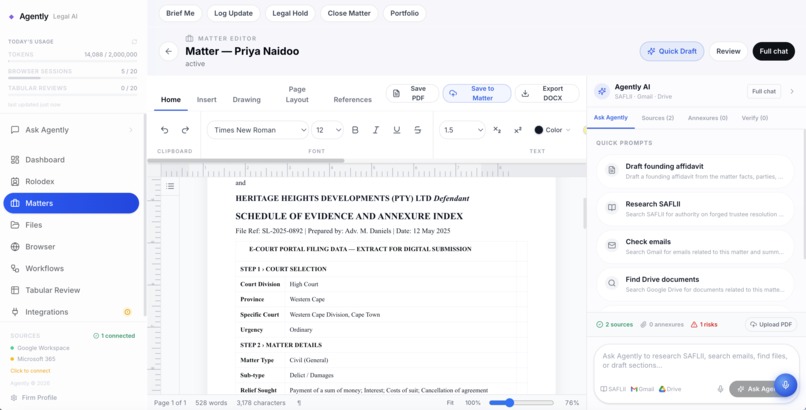Click the Quick Draft button

click(672, 51)
